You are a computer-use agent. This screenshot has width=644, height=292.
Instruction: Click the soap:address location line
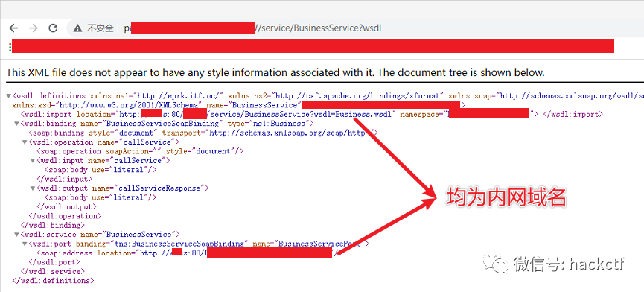point(189,253)
